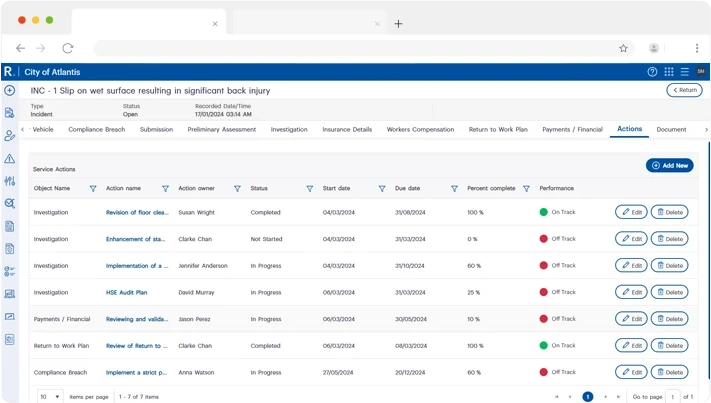The width and height of the screenshot is (711, 403).
Task: Click the warning triangle icon in sidebar
Action: [x=9, y=158]
